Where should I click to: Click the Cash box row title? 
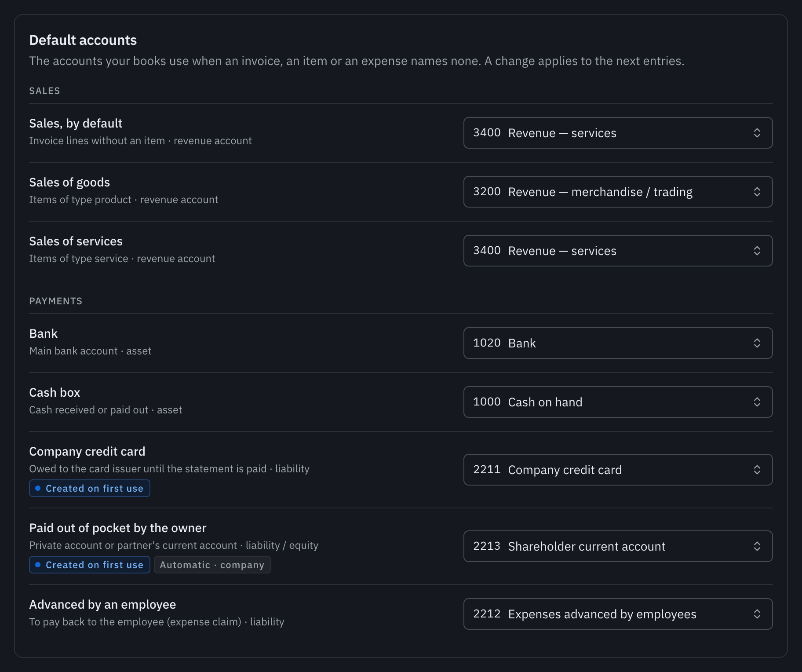(55, 393)
